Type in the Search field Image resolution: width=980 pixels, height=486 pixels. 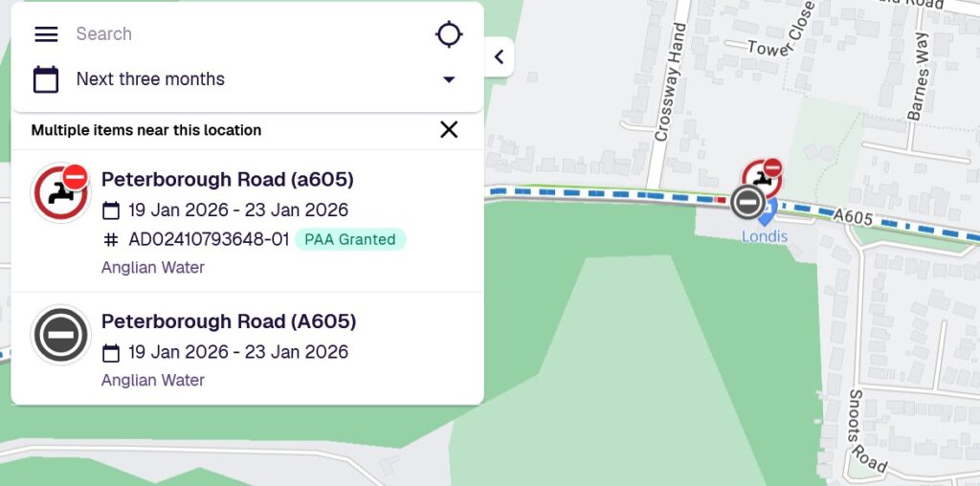click(x=239, y=34)
